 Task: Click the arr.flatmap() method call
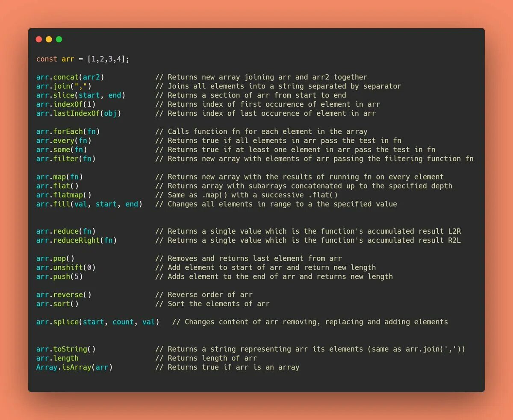point(64,195)
